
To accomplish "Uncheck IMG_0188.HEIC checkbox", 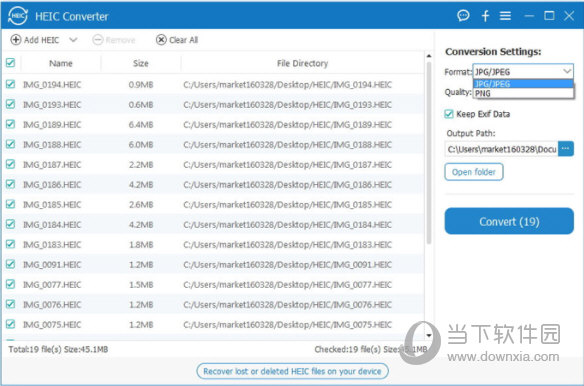I will click(x=10, y=144).
